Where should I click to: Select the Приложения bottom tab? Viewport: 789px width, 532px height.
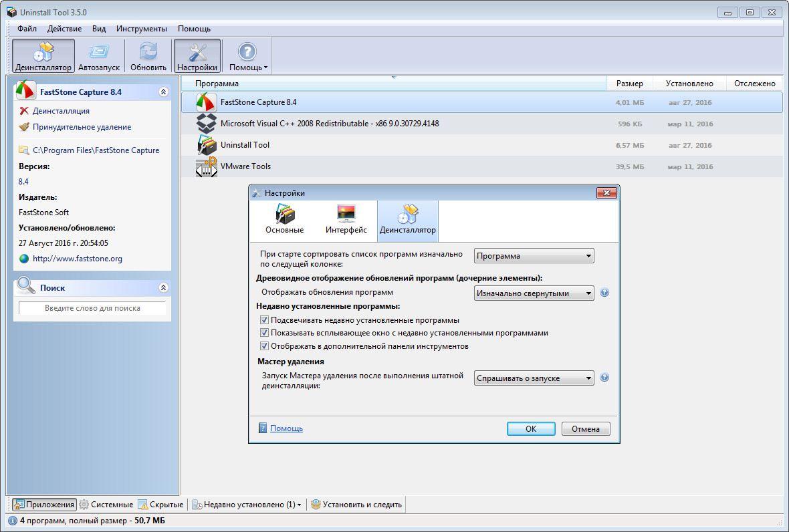(x=44, y=505)
